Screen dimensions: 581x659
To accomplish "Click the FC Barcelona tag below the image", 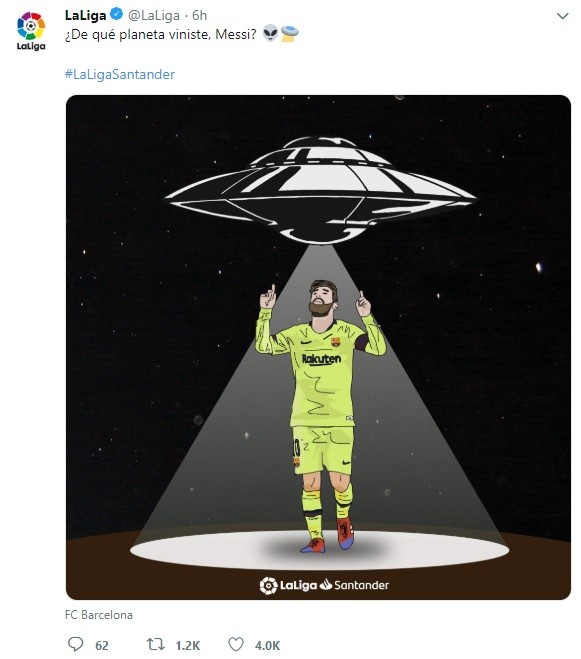I will click(99, 615).
